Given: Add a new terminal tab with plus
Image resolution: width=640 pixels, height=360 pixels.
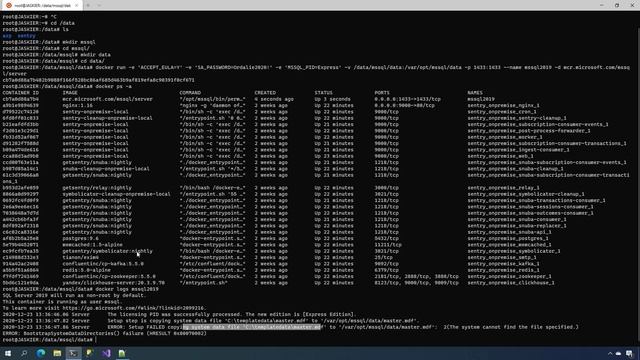Looking at the screenshot, I should (x=88, y=5).
